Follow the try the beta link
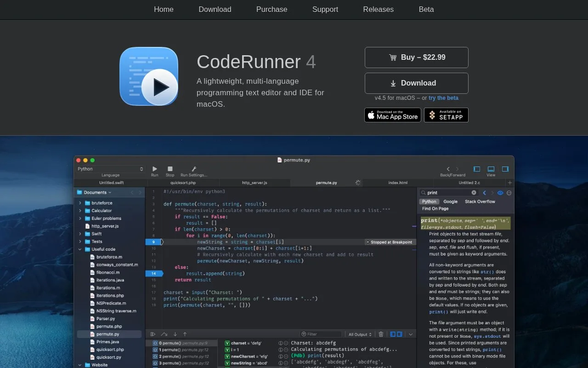 click(443, 98)
